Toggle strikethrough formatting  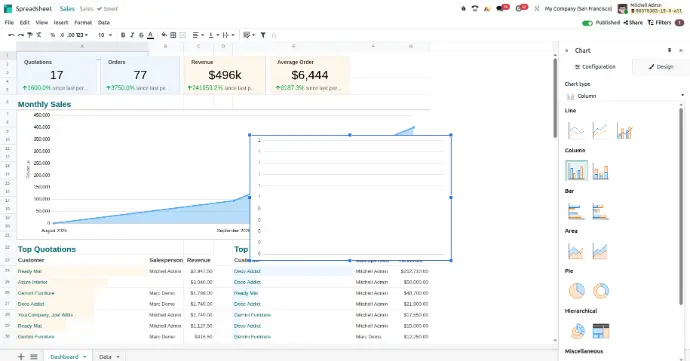[x=141, y=35]
